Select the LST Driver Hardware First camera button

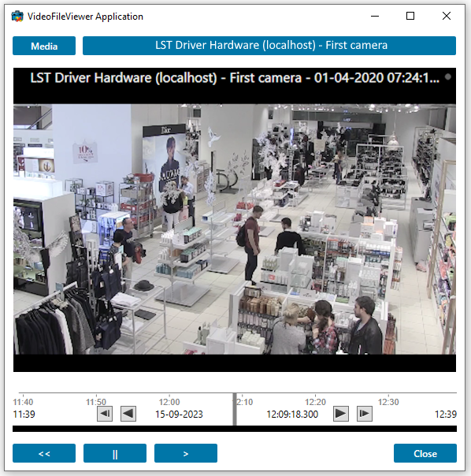(x=269, y=46)
